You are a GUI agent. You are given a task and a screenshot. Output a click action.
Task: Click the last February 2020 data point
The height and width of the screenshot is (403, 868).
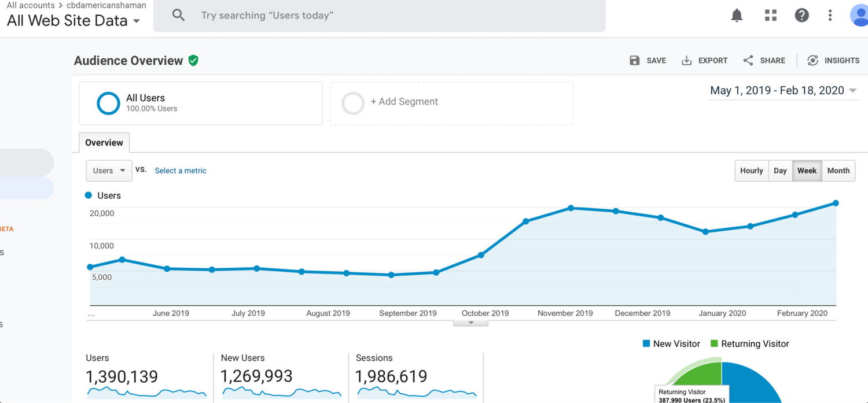[836, 203]
